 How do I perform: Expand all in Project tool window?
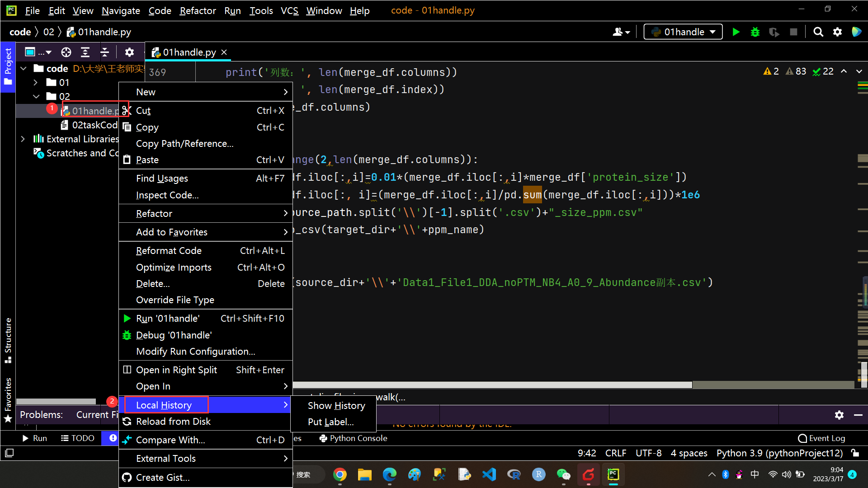coord(85,52)
